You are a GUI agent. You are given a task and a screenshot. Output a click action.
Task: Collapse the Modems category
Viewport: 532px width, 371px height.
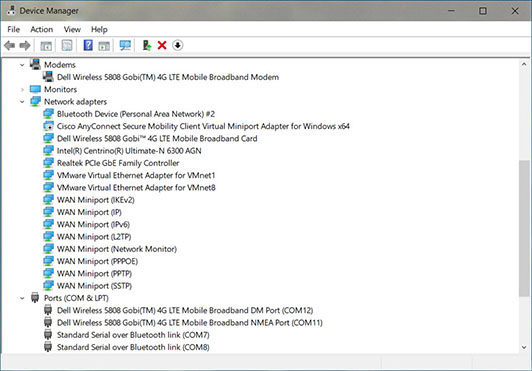pos(22,65)
